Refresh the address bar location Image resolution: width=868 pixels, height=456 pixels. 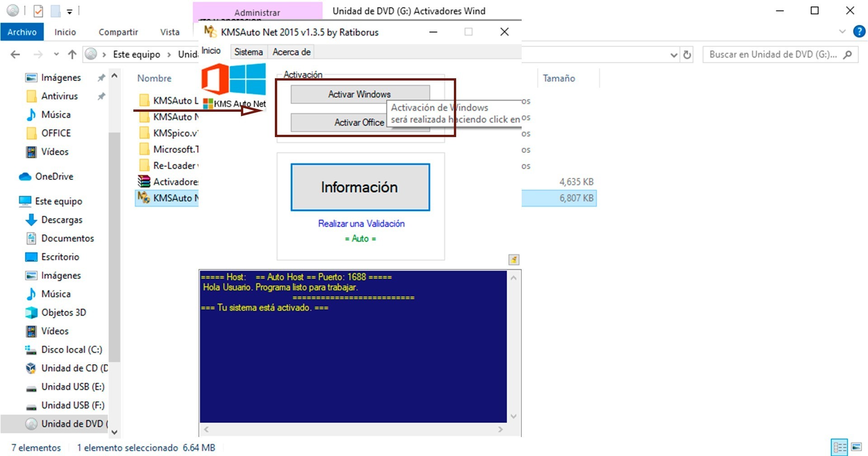687,55
